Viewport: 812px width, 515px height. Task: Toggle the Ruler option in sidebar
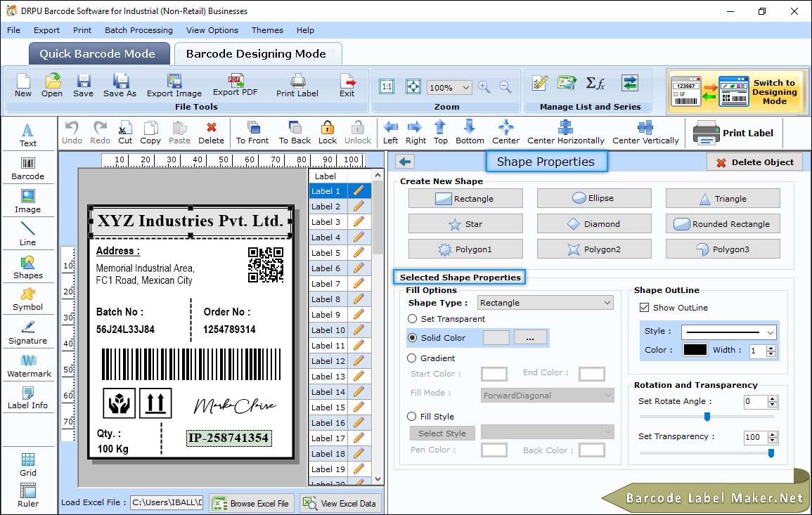28,495
